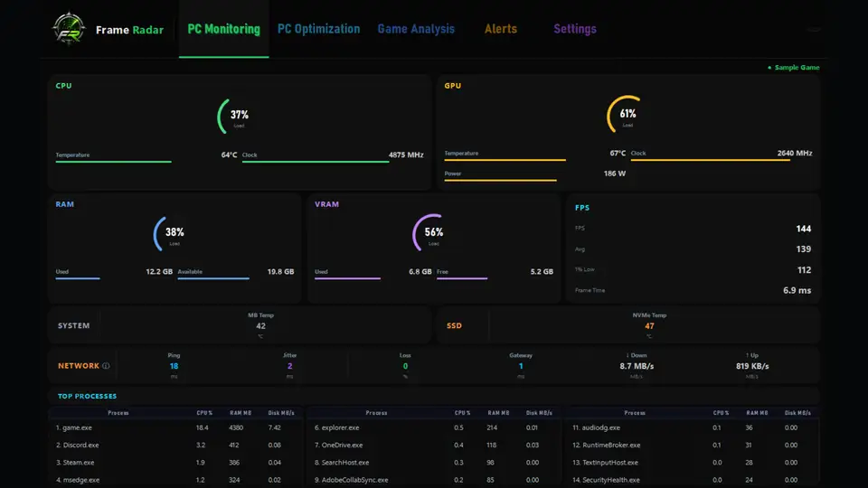Click the Sample Game status indicator
This screenshot has width=868, height=488.
[793, 68]
